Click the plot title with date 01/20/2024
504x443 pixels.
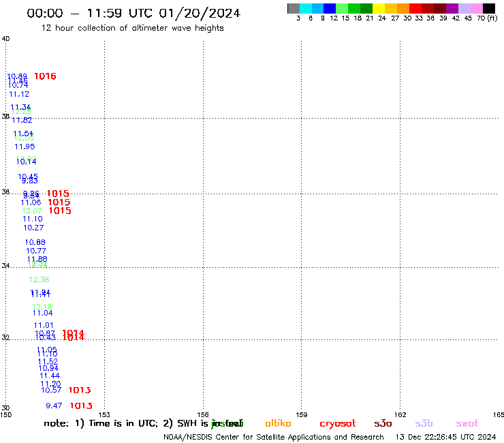(133, 13)
